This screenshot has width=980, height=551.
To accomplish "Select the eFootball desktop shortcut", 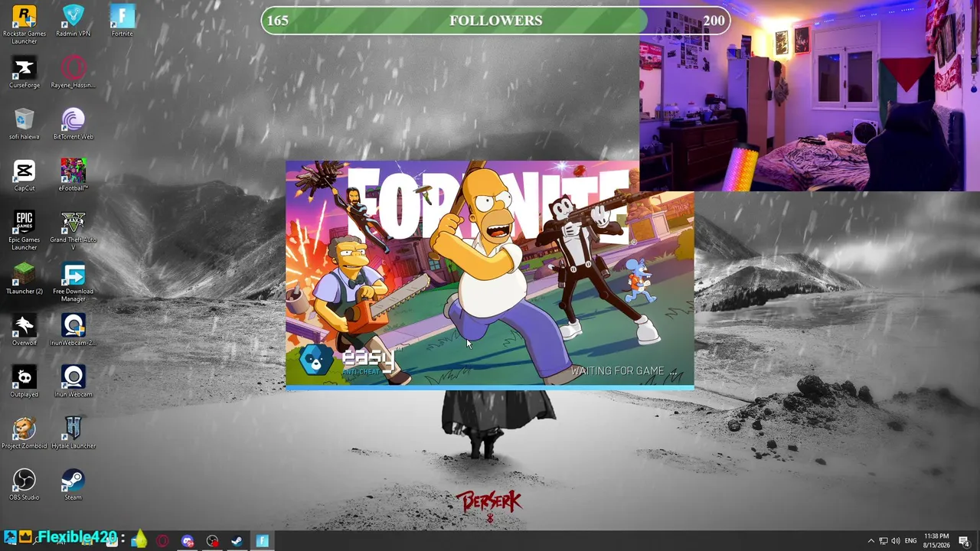I will (x=73, y=175).
